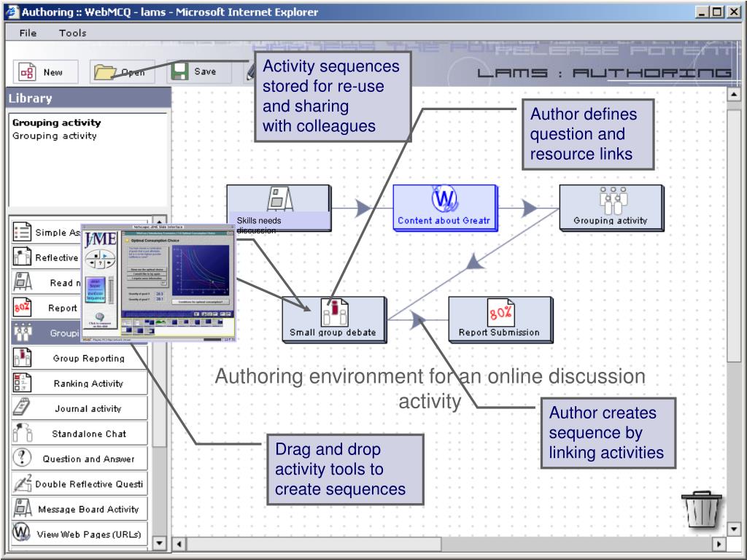
Task: Click canvas horizontal scrollbar left arrow
Action: click(x=179, y=543)
